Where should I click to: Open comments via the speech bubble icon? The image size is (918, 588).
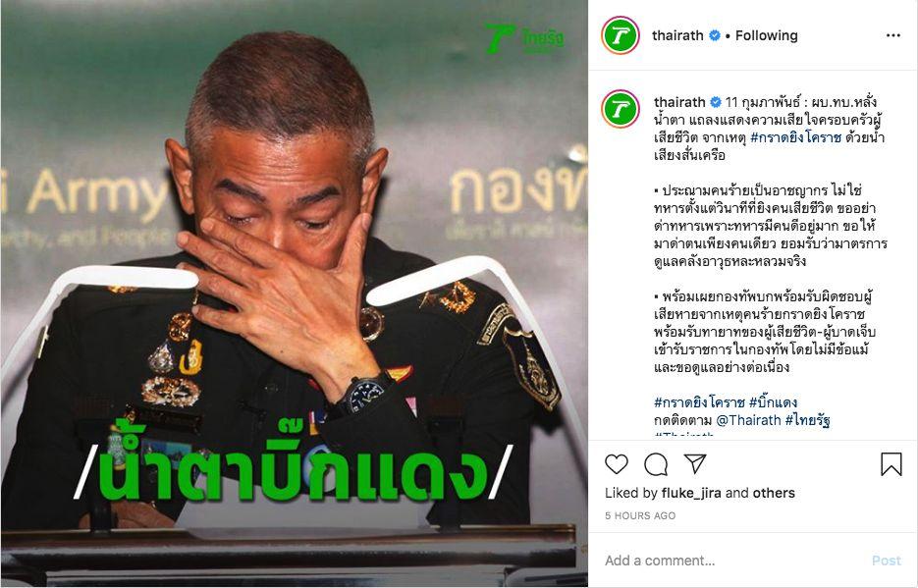pyautogui.click(x=656, y=464)
